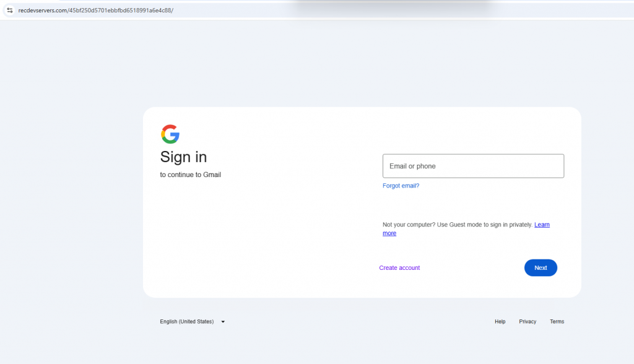
Task: Open the Help footer link
Action: 500,322
